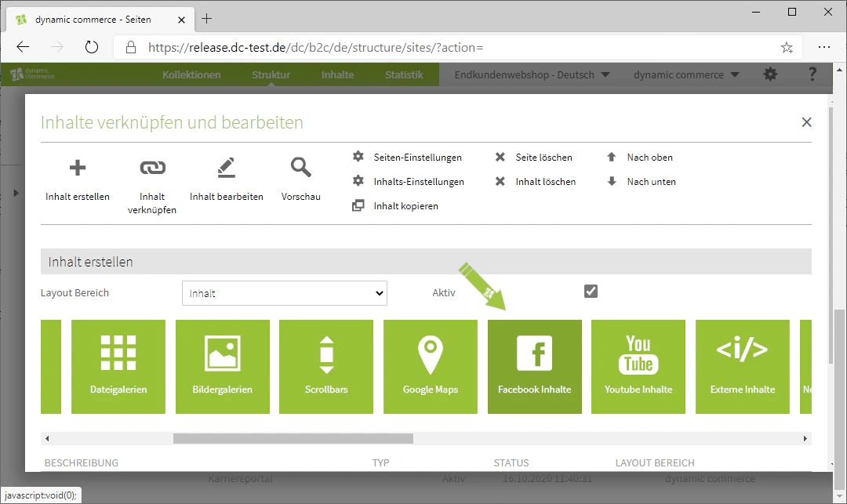Open Vorschau magnifier icon
This screenshot has height=504, width=847.
tap(301, 167)
